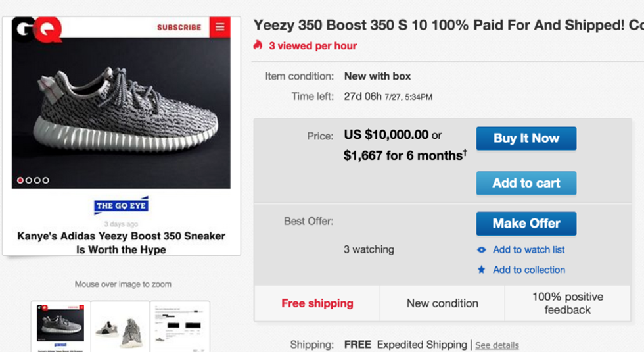The image size is (644, 352).
Task: Open the GQ hamburger menu
Action: (x=219, y=27)
